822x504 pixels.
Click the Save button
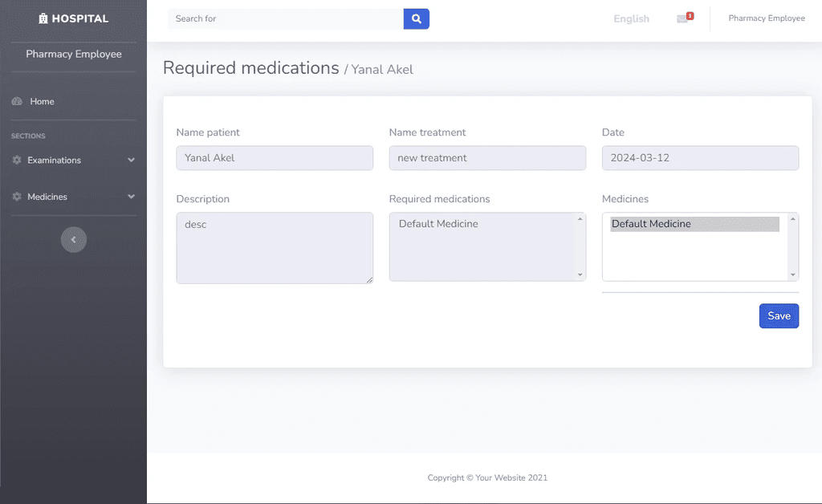(x=779, y=316)
